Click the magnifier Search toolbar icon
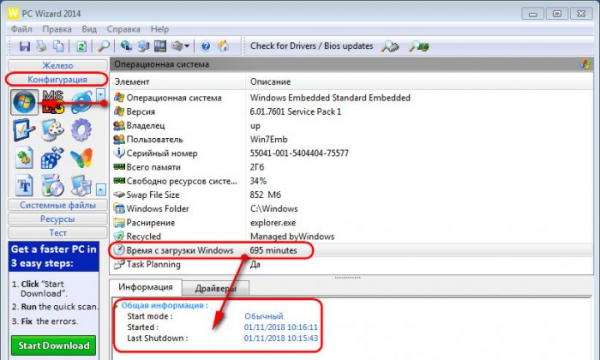 (x=103, y=46)
